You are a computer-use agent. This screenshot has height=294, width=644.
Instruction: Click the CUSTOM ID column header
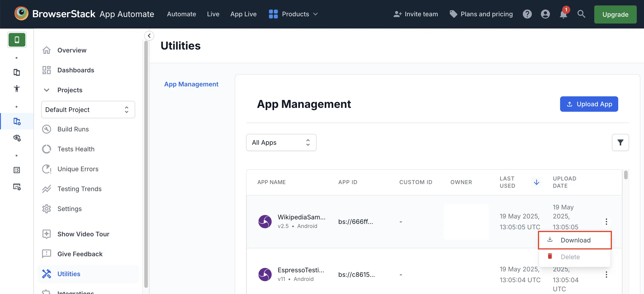click(415, 182)
